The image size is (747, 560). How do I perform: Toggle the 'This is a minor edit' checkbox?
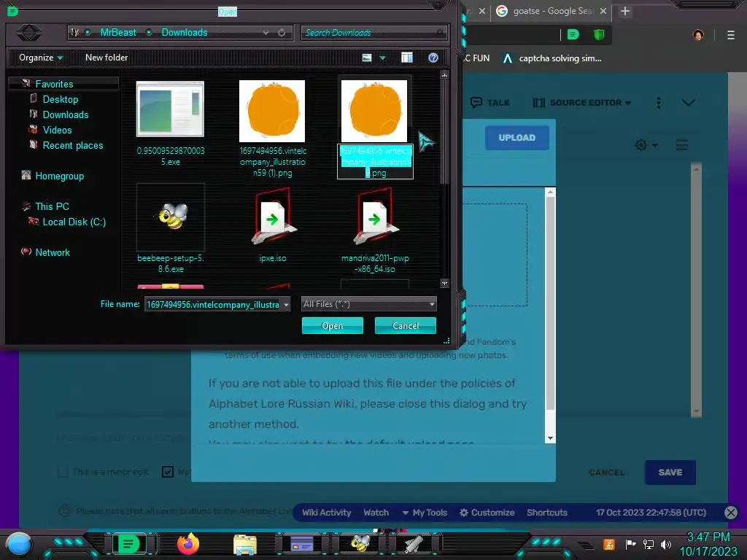pyautogui.click(x=63, y=472)
